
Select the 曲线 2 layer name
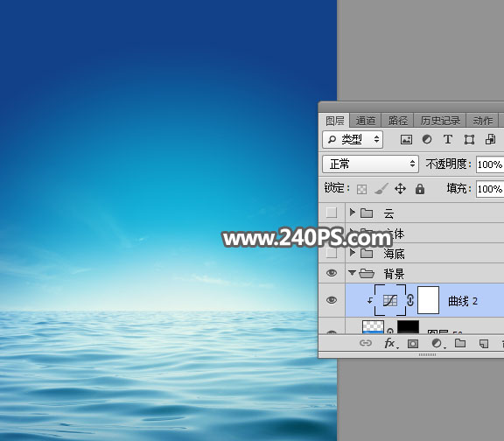pyautogui.click(x=463, y=301)
